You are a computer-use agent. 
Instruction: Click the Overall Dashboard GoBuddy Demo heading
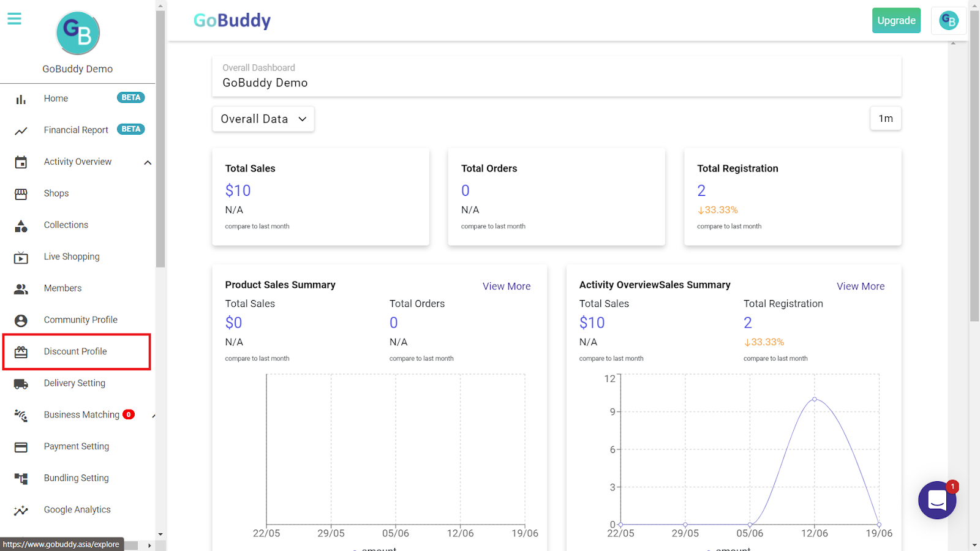coord(265,83)
